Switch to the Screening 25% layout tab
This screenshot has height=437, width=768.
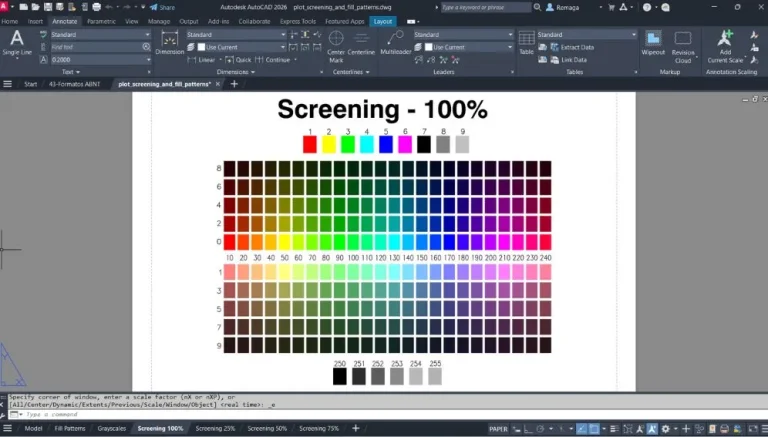215,429
